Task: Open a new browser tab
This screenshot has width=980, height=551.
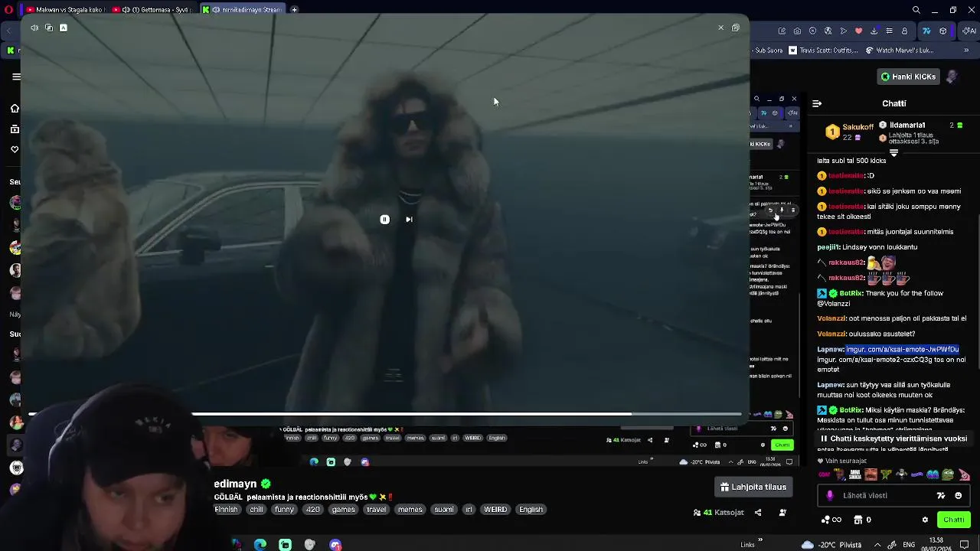Action: point(294,10)
